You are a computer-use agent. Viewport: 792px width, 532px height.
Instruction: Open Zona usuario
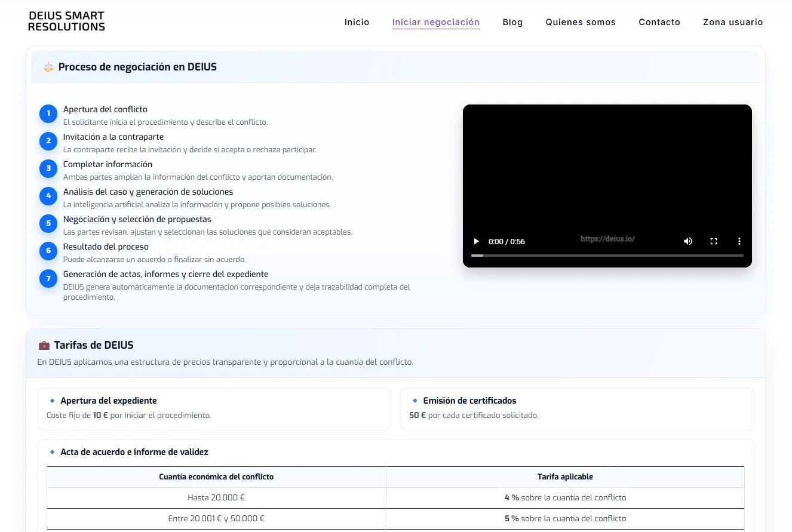(x=733, y=22)
